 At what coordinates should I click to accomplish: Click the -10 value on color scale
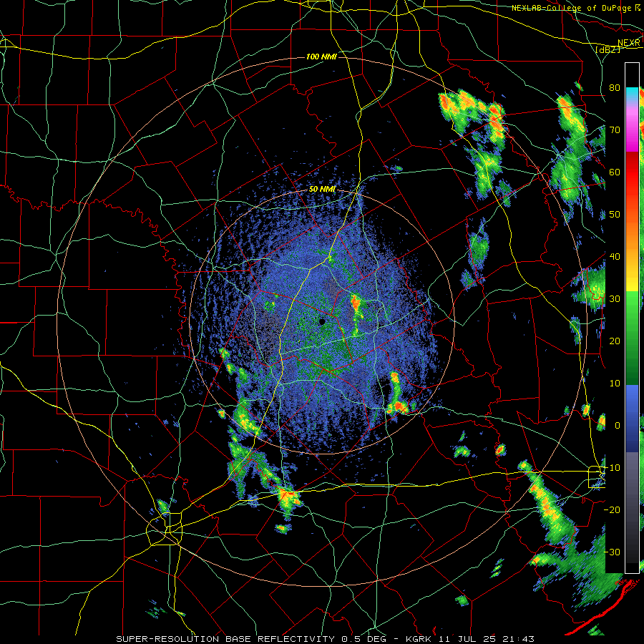[x=612, y=468]
